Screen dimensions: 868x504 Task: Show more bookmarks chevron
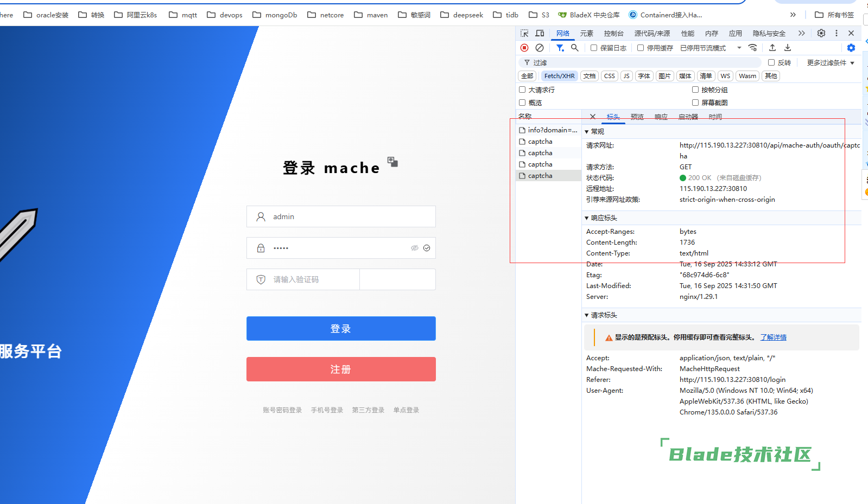click(x=793, y=15)
